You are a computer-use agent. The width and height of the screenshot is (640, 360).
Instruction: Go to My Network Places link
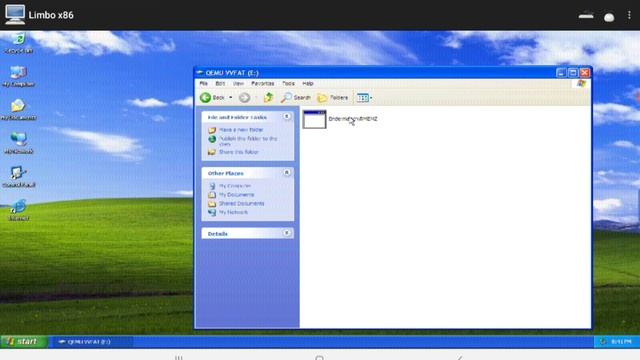coord(233,212)
